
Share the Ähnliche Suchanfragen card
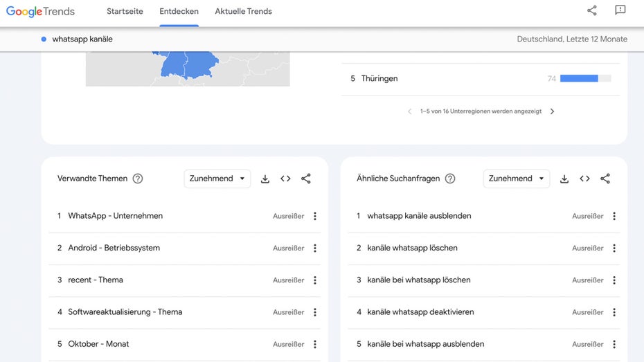pos(605,179)
